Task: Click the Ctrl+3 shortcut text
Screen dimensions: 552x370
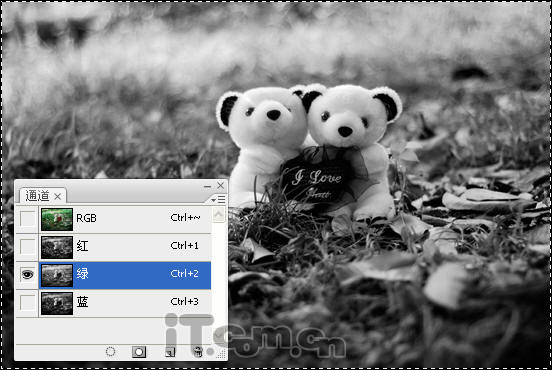Action: (184, 301)
